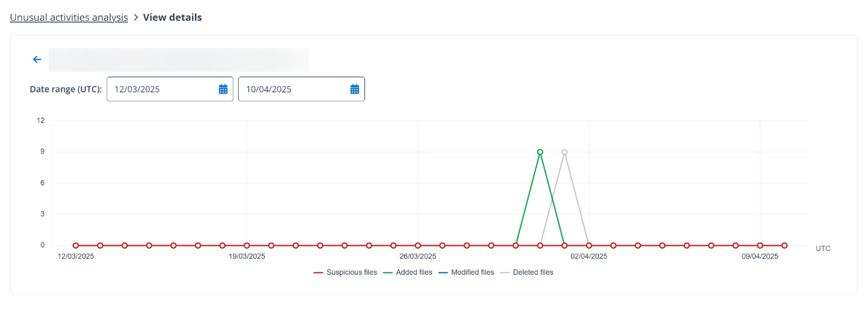Click the gray Deleted files peak point
The image size is (868, 309).
(564, 152)
